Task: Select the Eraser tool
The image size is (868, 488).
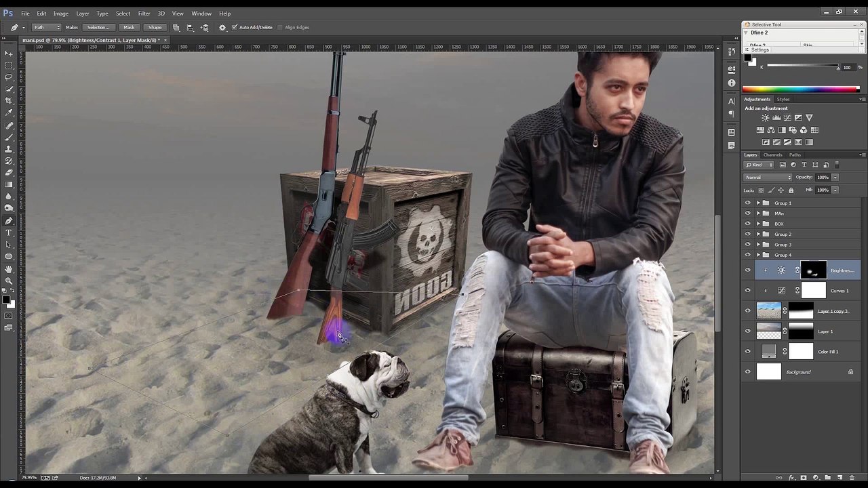Action: [x=9, y=172]
